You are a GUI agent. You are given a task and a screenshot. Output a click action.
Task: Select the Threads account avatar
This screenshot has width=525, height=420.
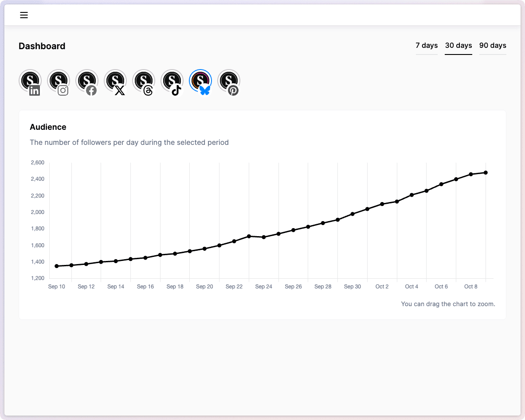pos(144,82)
